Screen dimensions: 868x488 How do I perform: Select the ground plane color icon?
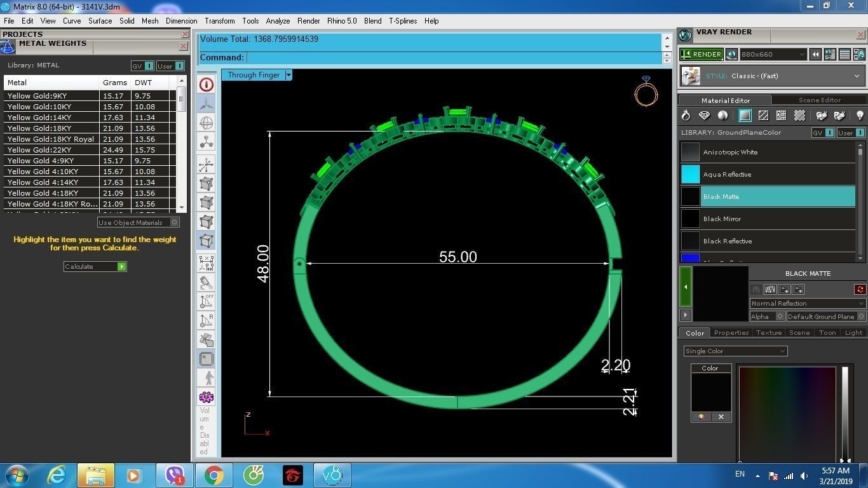point(745,116)
